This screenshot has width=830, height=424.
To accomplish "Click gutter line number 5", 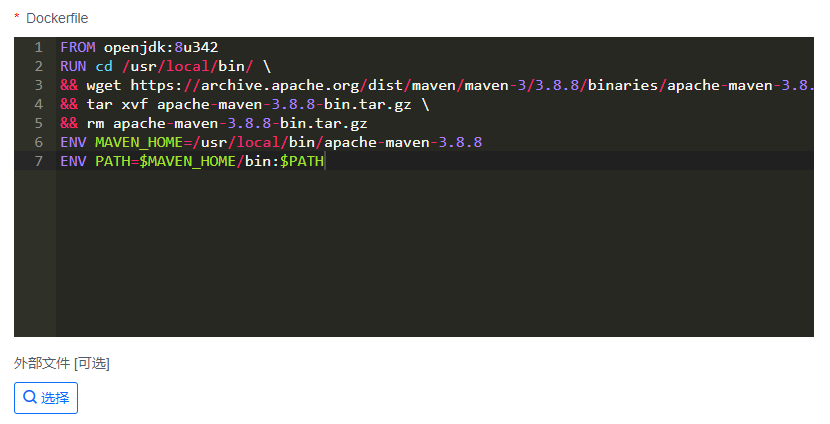I will coord(39,123).
